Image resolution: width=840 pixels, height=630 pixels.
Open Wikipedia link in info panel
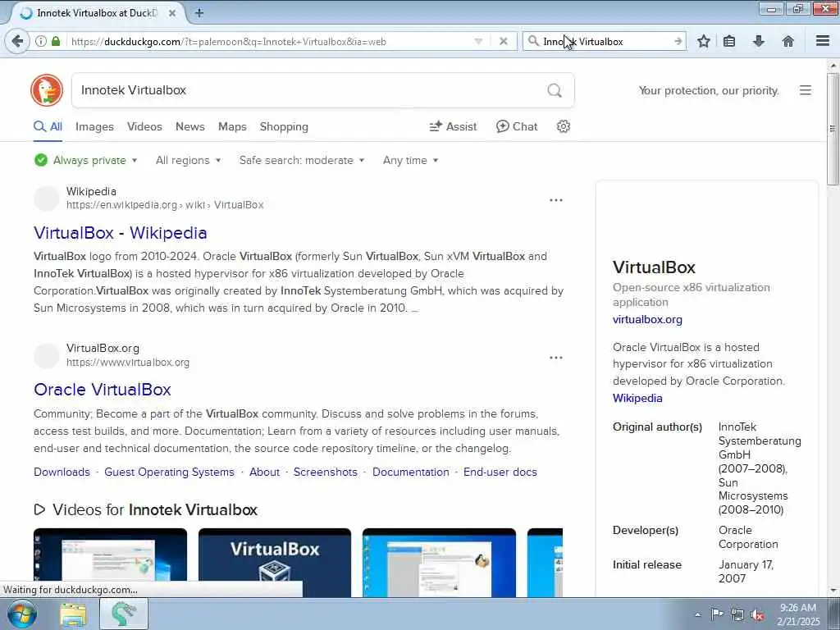click(x=637, y=398)
